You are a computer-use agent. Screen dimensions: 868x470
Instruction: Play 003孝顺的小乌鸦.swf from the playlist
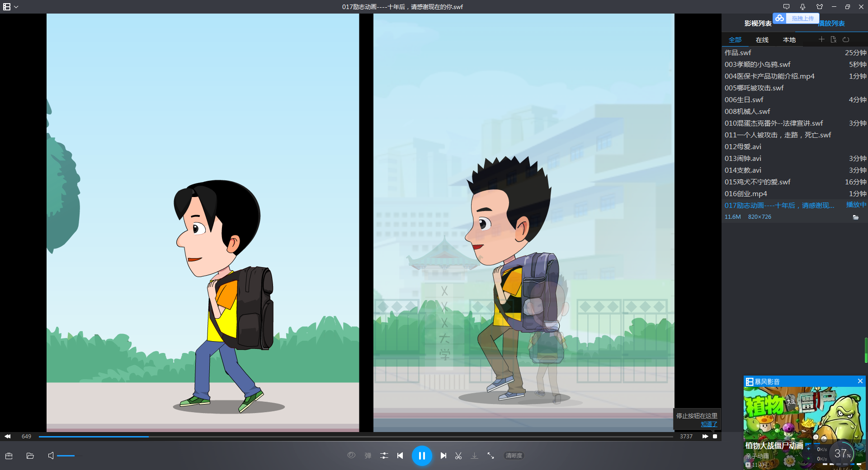pyautogui.click(x=795, y=65)
